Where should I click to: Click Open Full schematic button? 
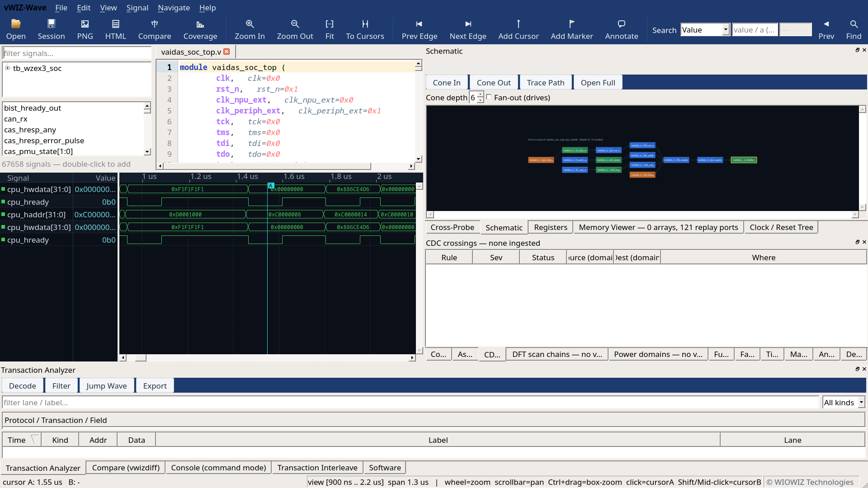598,82
